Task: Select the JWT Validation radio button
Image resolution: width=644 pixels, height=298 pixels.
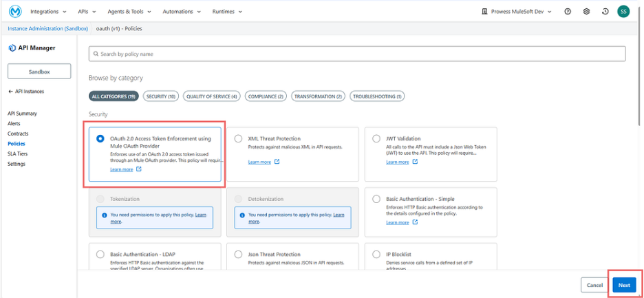Action: click(376, 139)
